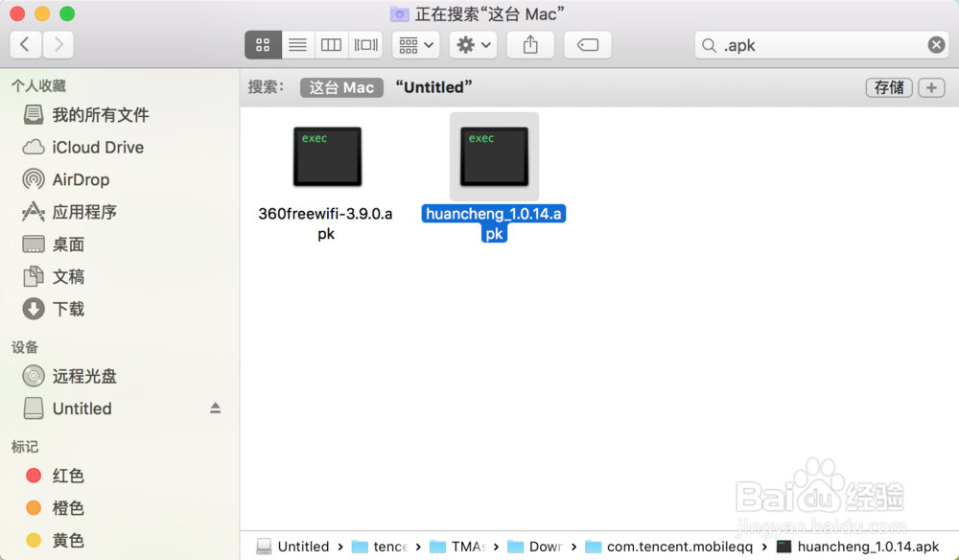Image resolution: width=959 pixels, height=560 pixels.
Task: Click the TMAs folder in path bar
Action: pyautogui.click(x=457, y=547)
